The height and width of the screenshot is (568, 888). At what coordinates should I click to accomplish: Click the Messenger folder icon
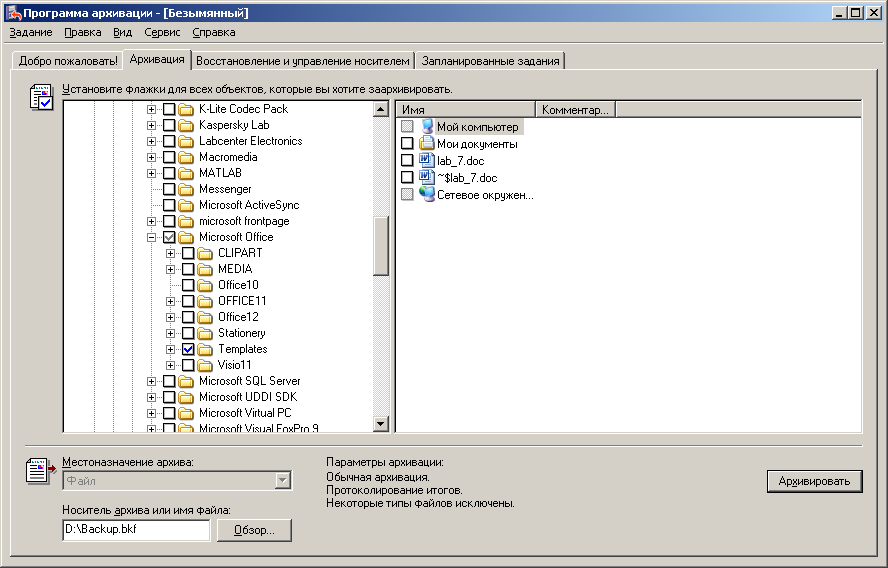coord(186,189)
